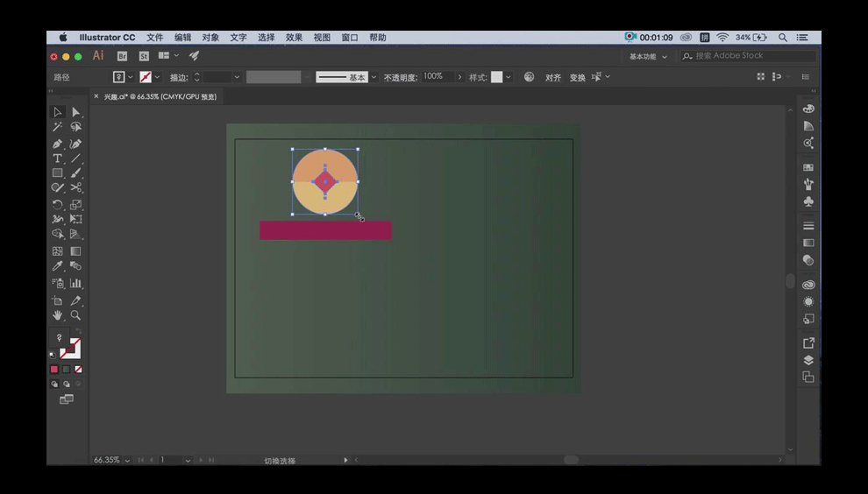Expand stroke weight dropdown
Image resolution: width=868 pixels, height=494 pixels.
(237, 77)
